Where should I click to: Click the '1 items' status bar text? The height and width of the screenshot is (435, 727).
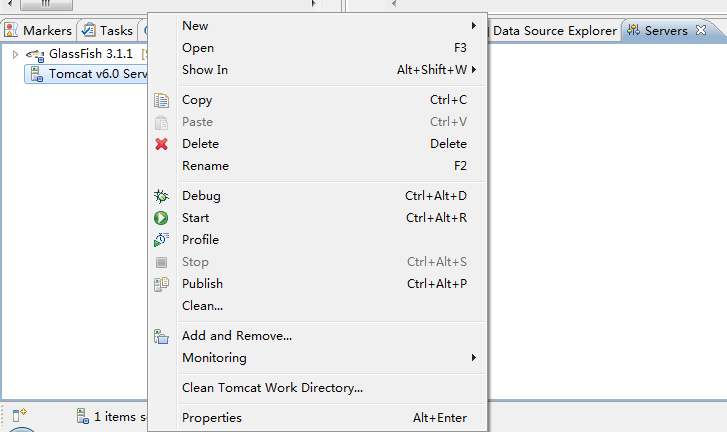click(120, 416)
